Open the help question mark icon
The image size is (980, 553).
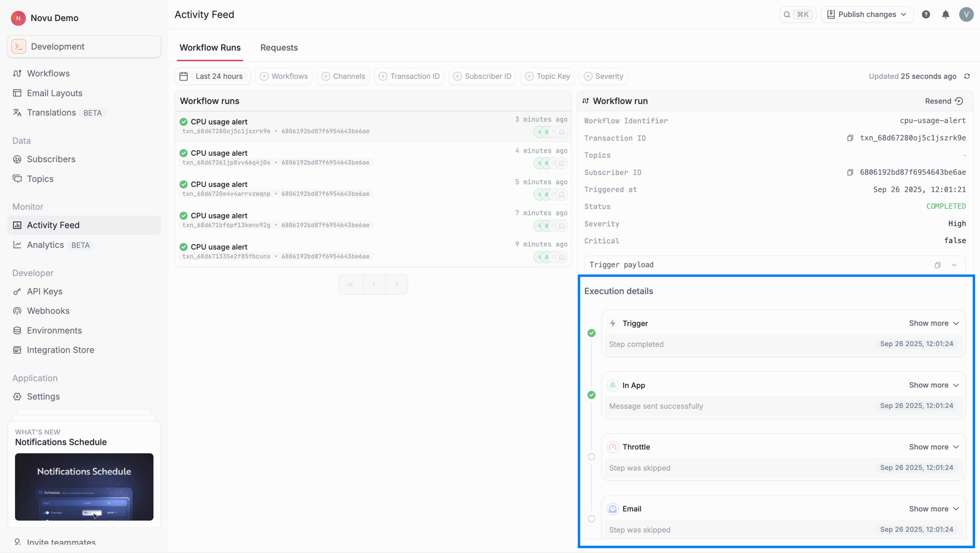tap(926, 15)
